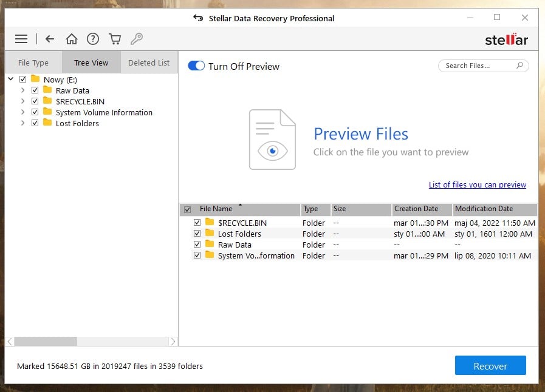Open Help question mark icon
The width and height of the screenshot is (545, 392).
(93, 39)
